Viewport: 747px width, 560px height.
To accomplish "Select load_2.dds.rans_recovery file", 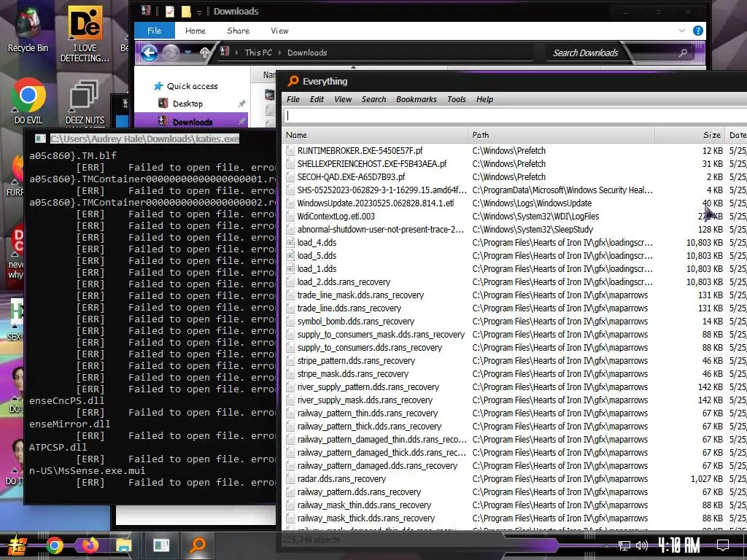I will coord(344,282).
